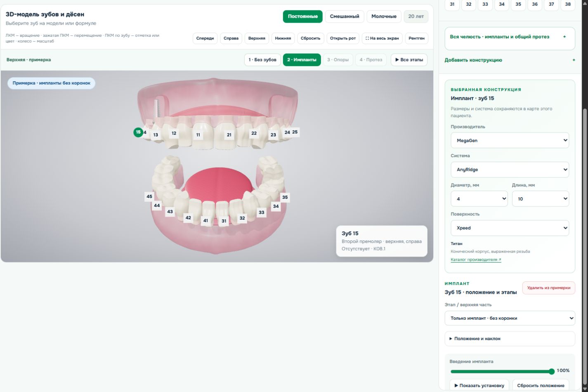Select tooth 36 in the formula row
This screenshot has width=588, height=392.
(x=535, y=5)
